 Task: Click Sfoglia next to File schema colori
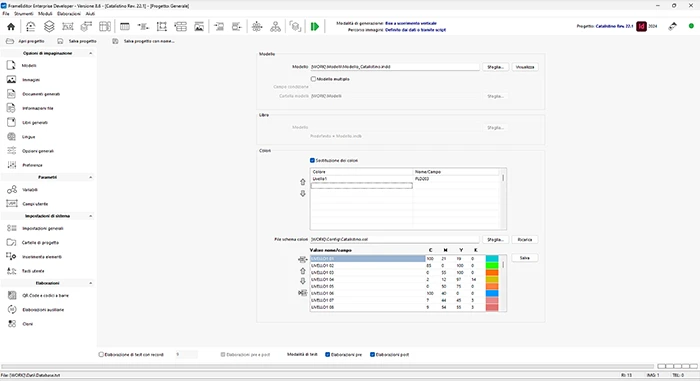496,240
